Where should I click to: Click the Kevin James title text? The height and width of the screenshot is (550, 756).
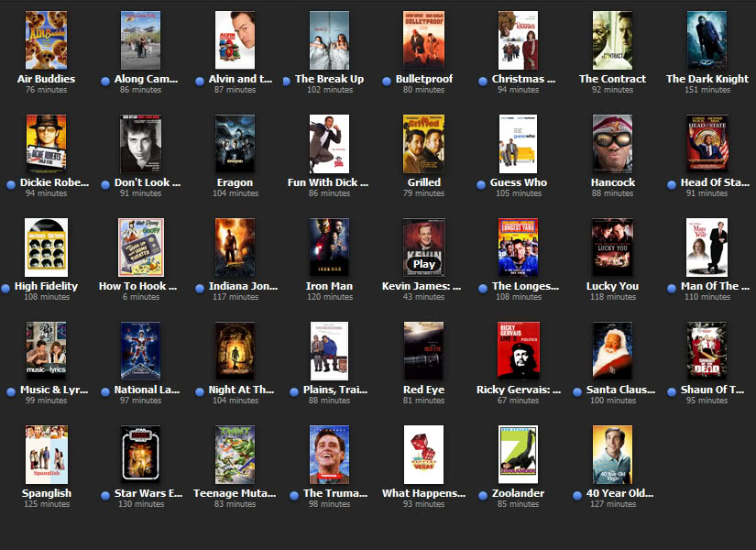(422, 286)
